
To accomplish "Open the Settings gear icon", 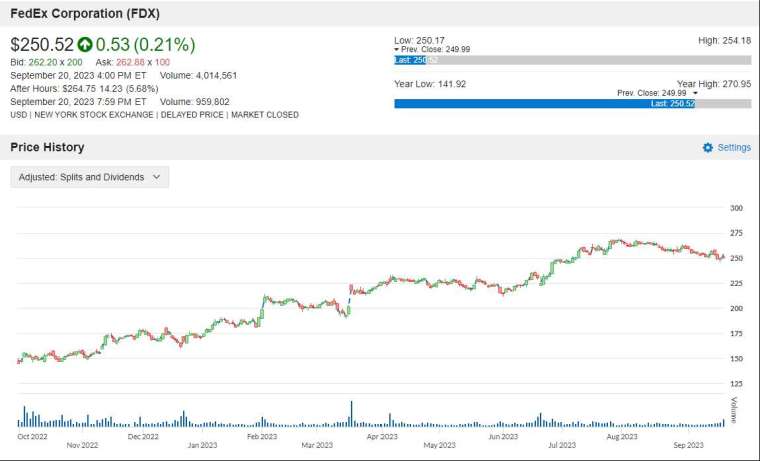I will tap(708, 147).
